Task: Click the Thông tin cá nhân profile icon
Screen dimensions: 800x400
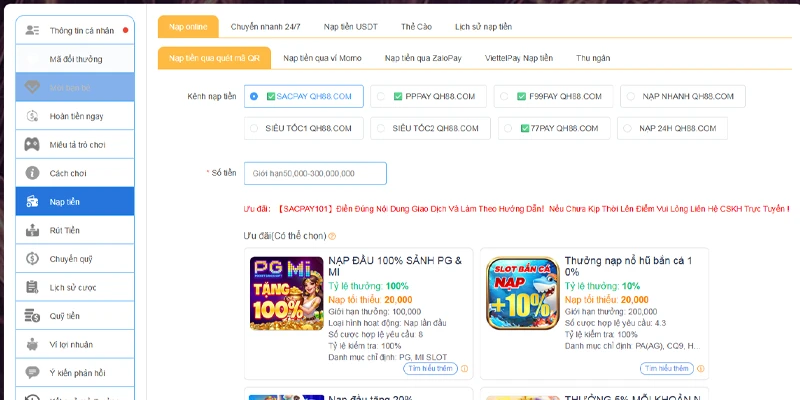Action: pos(32,30)
